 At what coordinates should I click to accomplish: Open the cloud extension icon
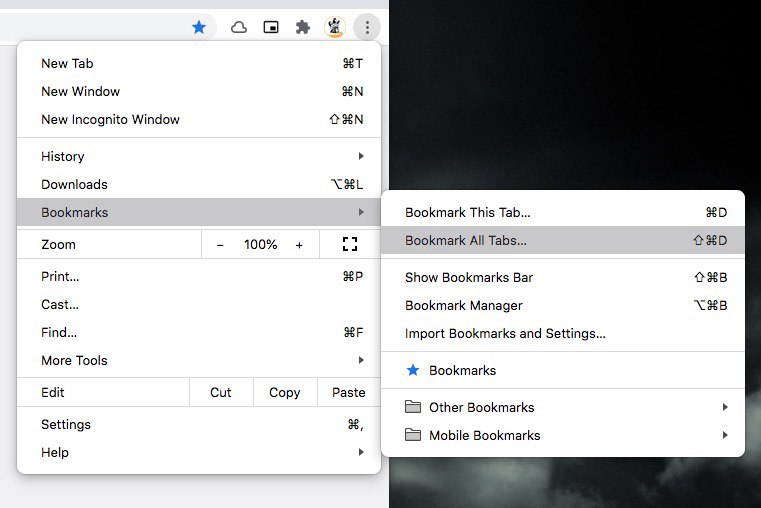(239, 27)
